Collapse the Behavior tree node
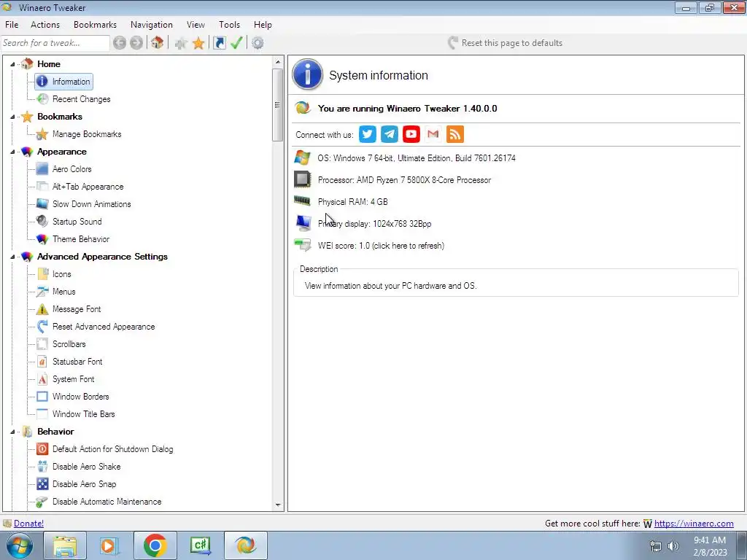 13,432
